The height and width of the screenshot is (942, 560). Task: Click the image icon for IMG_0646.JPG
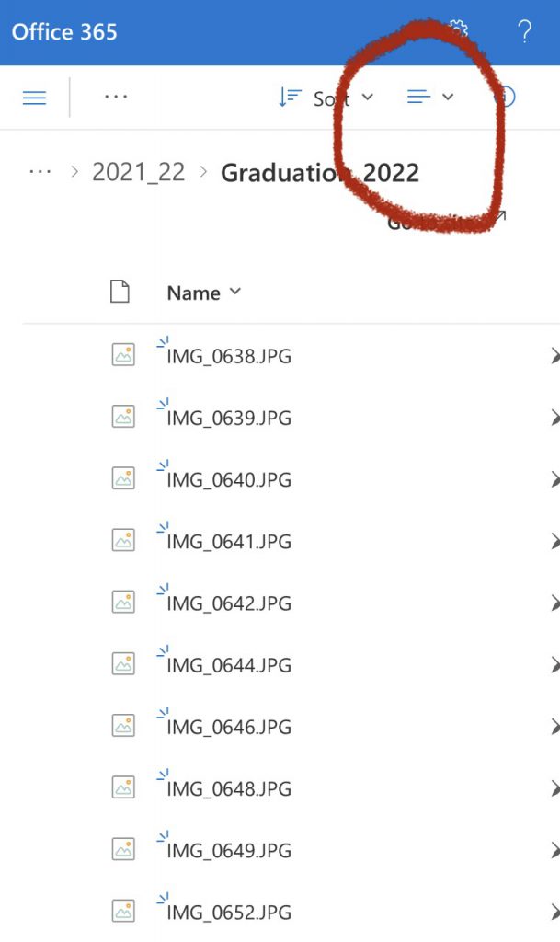click(123, 726)
